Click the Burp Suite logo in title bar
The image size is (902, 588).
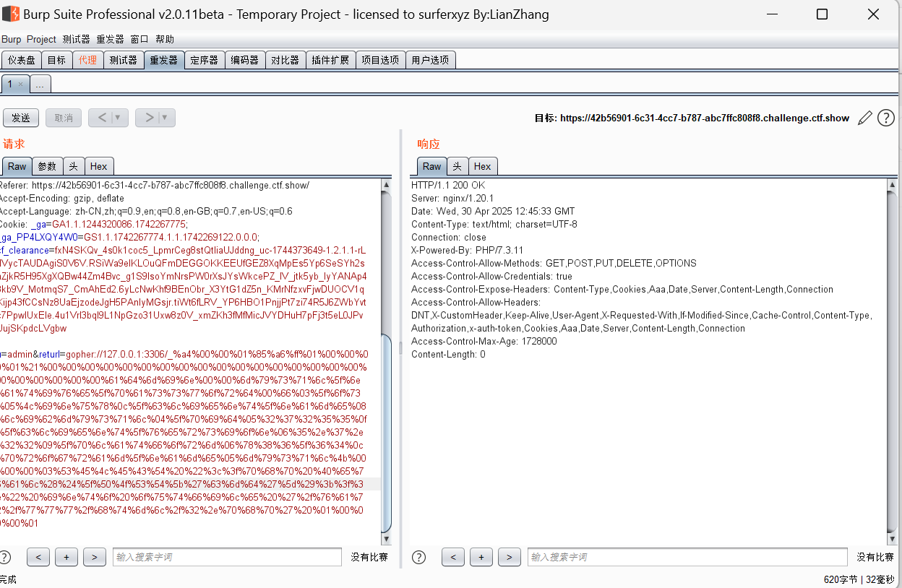(x=9, y=14)
